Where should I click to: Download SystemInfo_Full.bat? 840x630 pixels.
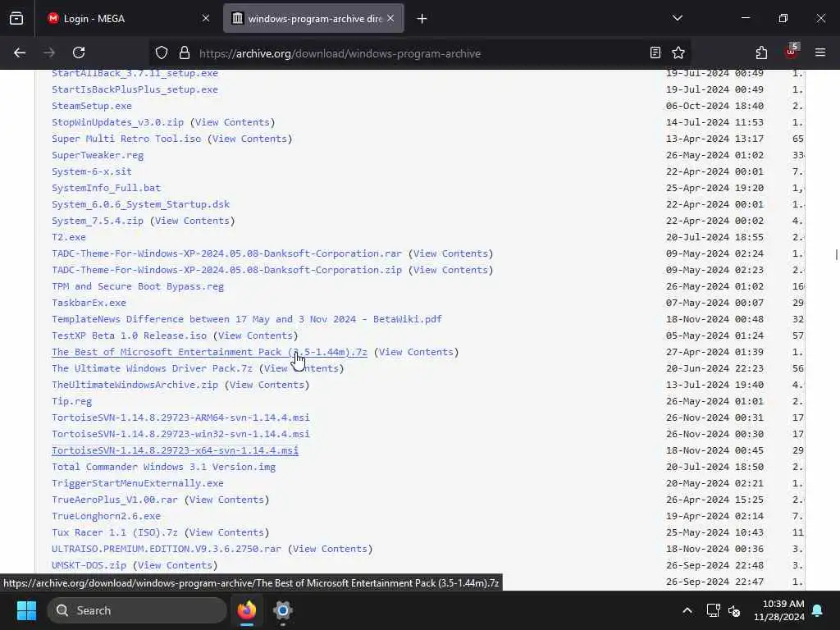click(x=106, y=188)
